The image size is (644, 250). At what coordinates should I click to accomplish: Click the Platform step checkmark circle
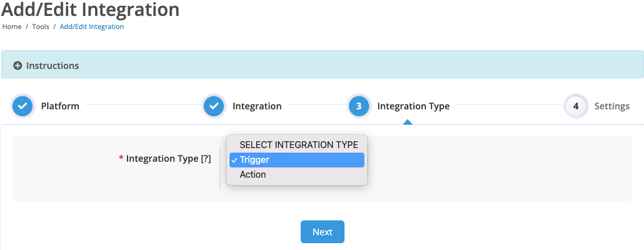22,106
